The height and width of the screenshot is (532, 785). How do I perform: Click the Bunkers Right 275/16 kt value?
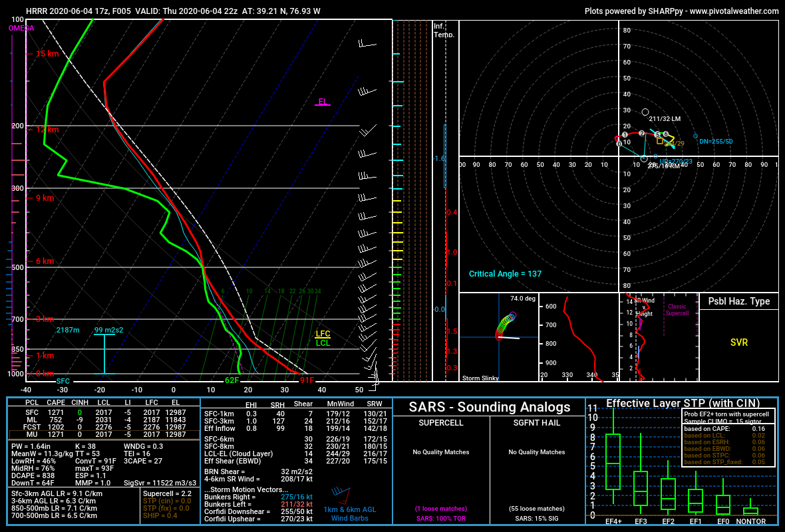click(297, 497)
